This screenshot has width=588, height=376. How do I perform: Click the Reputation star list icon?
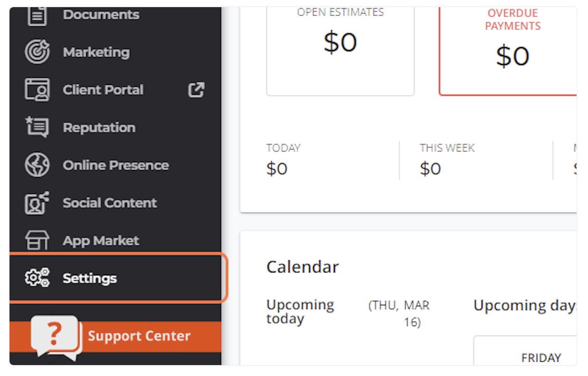coord(37,127)
